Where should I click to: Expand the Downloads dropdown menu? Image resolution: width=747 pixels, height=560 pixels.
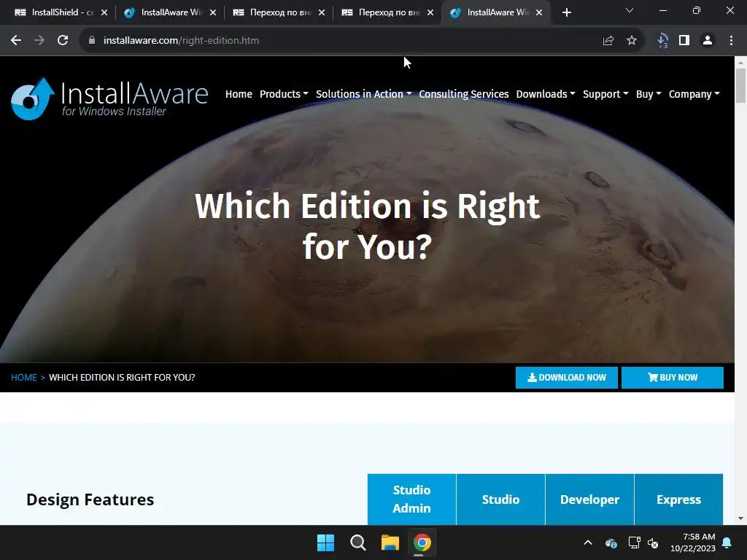546,94
